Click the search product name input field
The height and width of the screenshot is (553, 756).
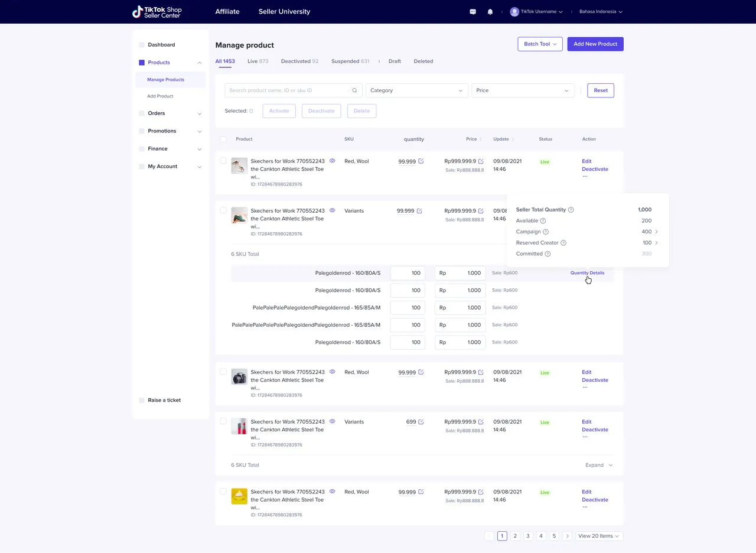(288, 90)
